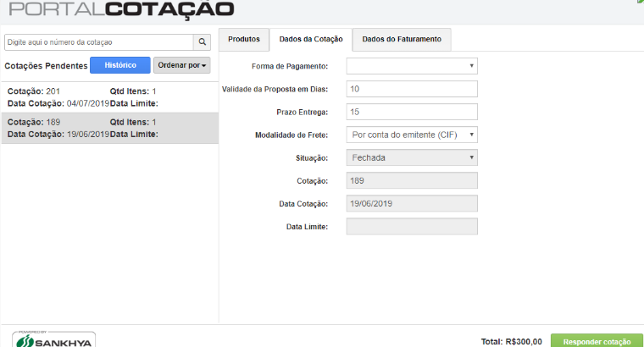This screenshot has height=347, width=644.
Task: Open the Modalidade de Frete dropdown
Action: pos(412,135)
